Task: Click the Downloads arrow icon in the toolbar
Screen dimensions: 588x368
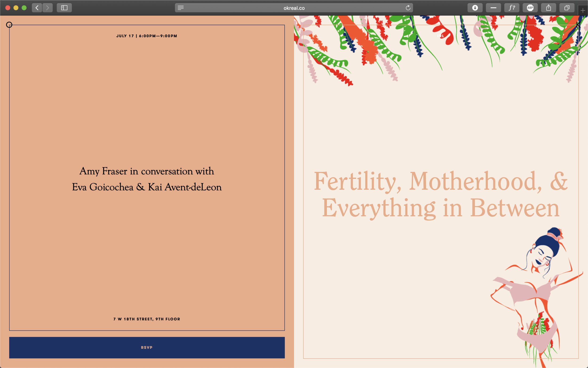Action: (475, 8)
